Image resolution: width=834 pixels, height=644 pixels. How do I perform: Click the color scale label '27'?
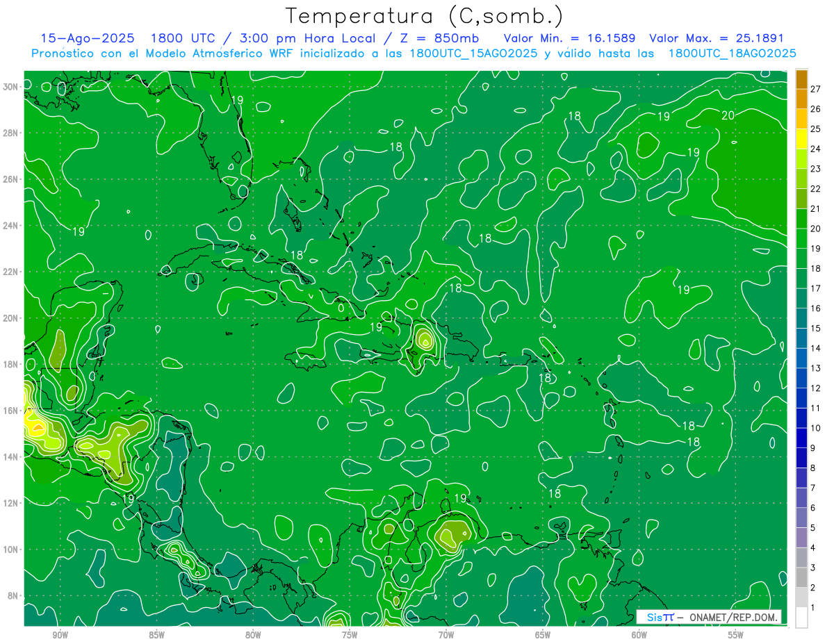(816, 89)
